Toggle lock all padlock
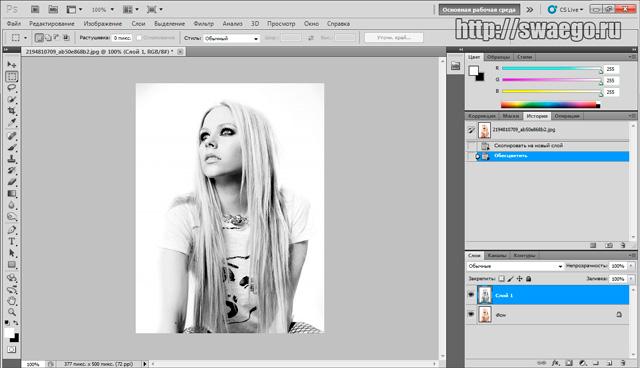The height and width of the screenshot is (368, 640). (x=529, y=279)
